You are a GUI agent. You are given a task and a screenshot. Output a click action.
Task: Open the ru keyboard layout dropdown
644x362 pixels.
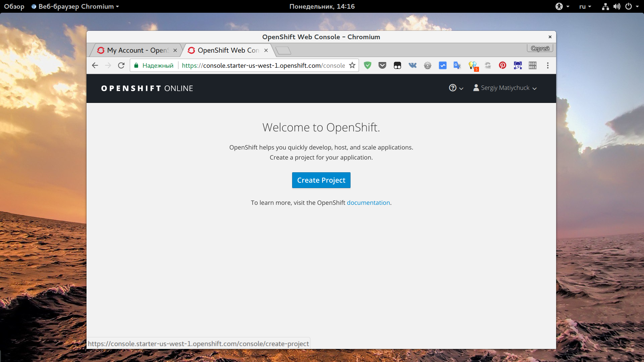(585, 6)
